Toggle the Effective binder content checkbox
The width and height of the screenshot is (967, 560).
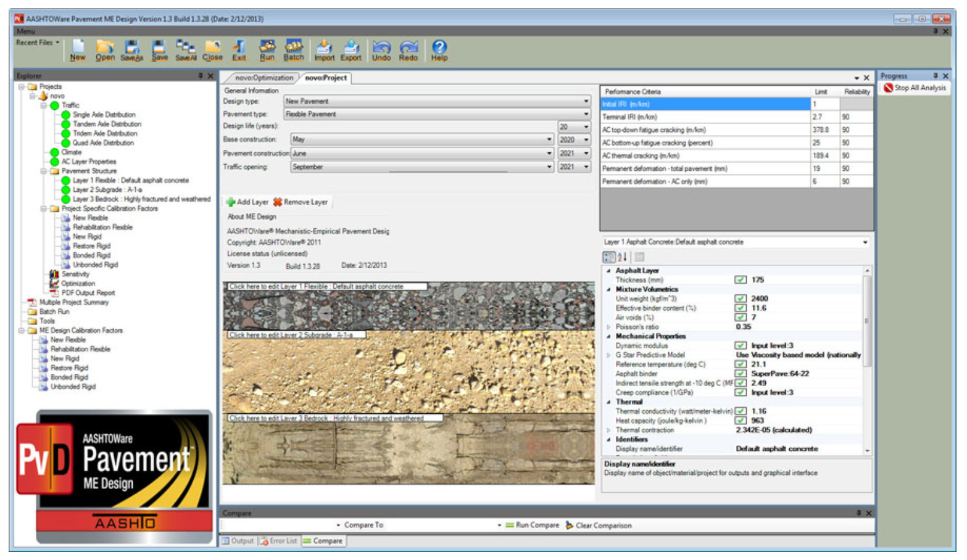pyautogui.click(x=741, y=308)
